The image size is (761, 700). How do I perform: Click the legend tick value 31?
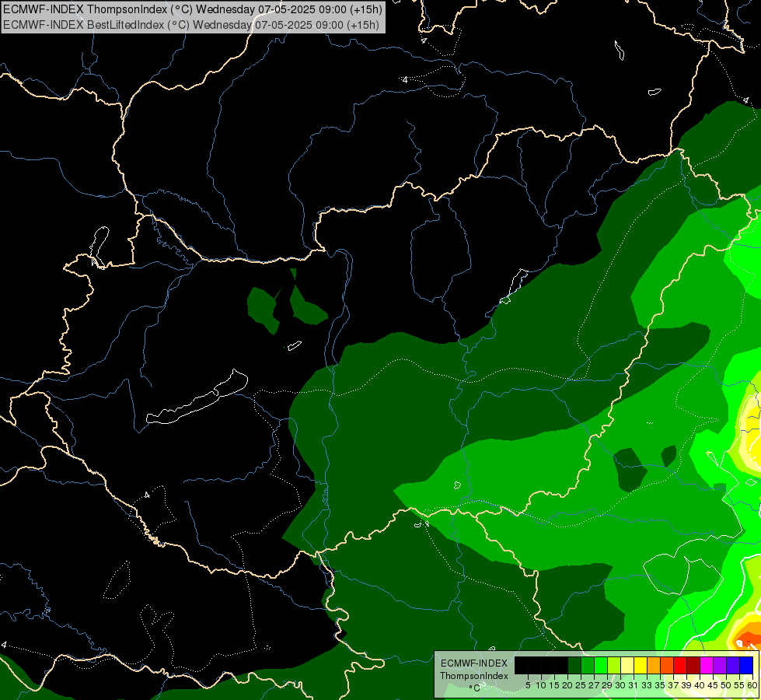tap(634, 685)
